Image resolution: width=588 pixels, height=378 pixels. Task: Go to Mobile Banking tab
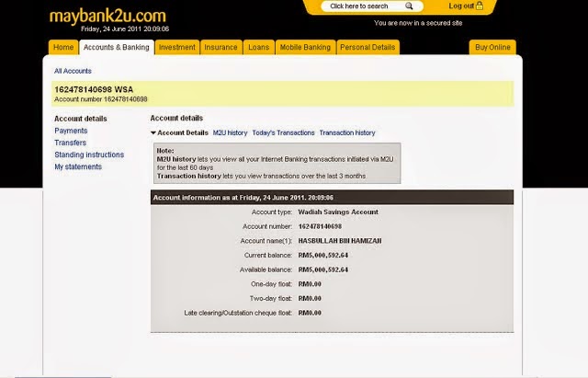click(305, 47)
